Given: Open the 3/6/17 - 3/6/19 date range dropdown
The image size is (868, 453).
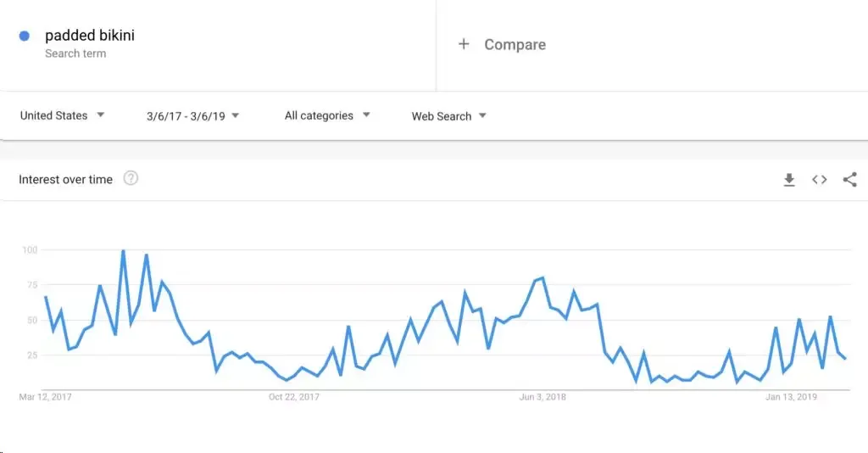Looking at the screenshot, I should [x=192, y=115].
